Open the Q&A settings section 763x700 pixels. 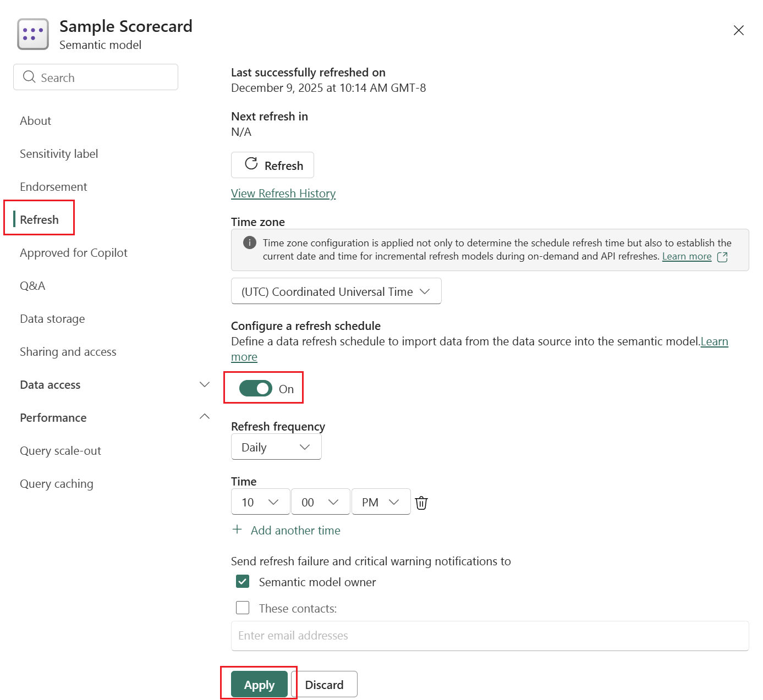[32, 285]
